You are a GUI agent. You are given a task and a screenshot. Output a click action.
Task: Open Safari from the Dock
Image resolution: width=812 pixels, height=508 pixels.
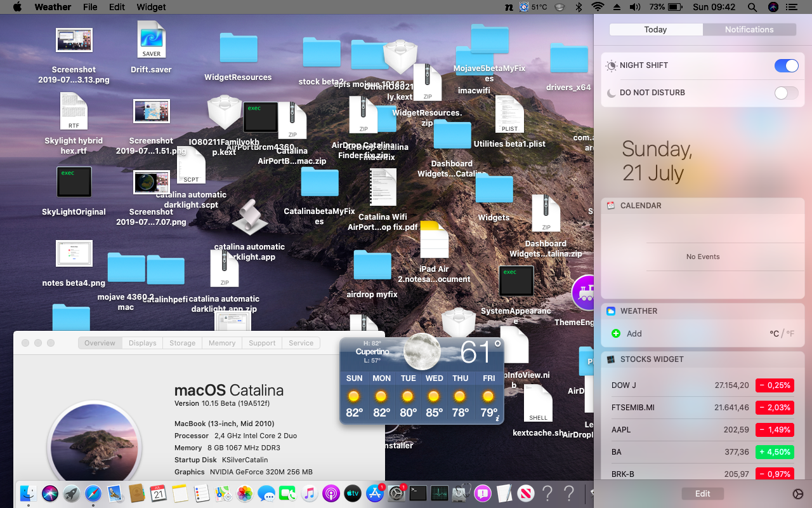click(x=93, y=493)
